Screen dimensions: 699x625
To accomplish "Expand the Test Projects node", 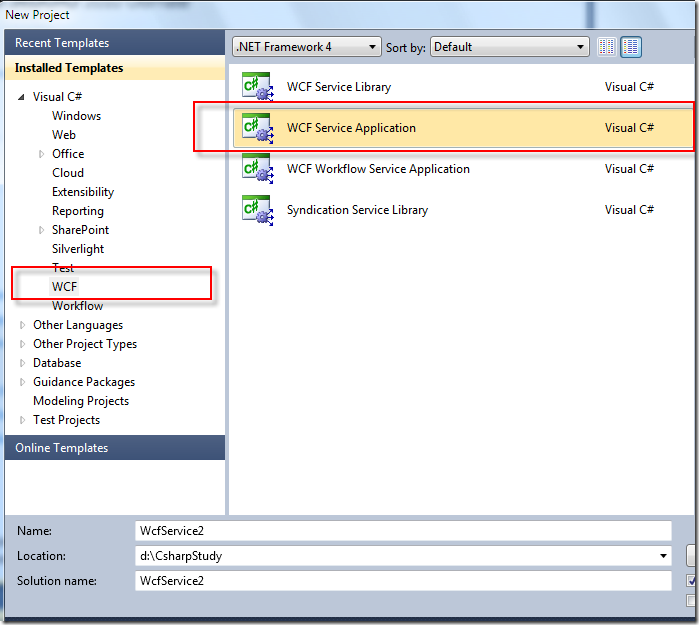I will click(x=22, y=420).
